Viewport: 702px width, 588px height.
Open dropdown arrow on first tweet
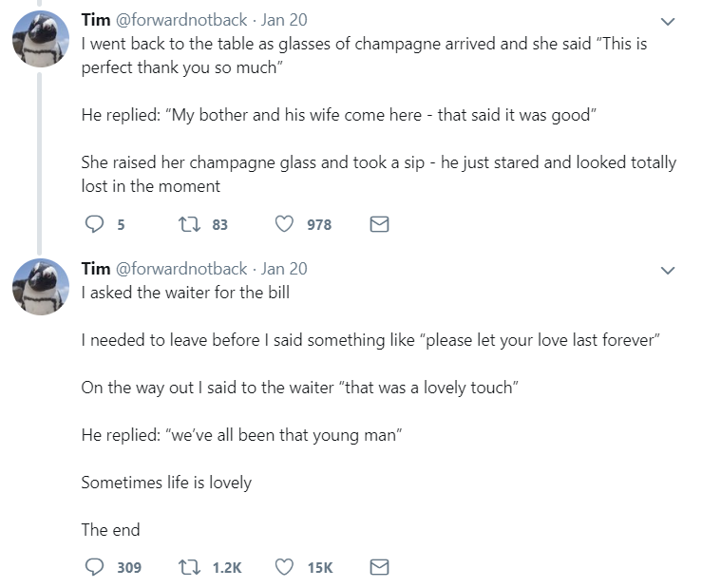667,21
